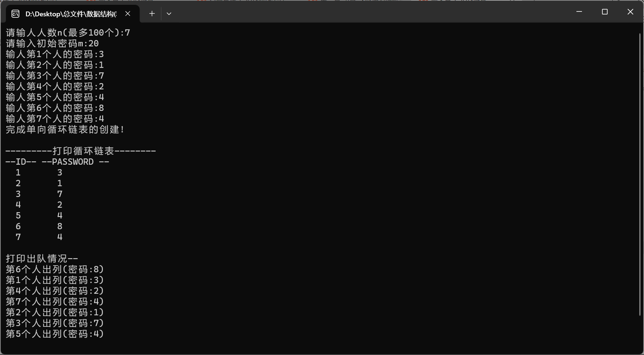This screenshot has width=644, height=355.
Task: Click table row with ID 1 password 3
Action: (x=39, y=172)
